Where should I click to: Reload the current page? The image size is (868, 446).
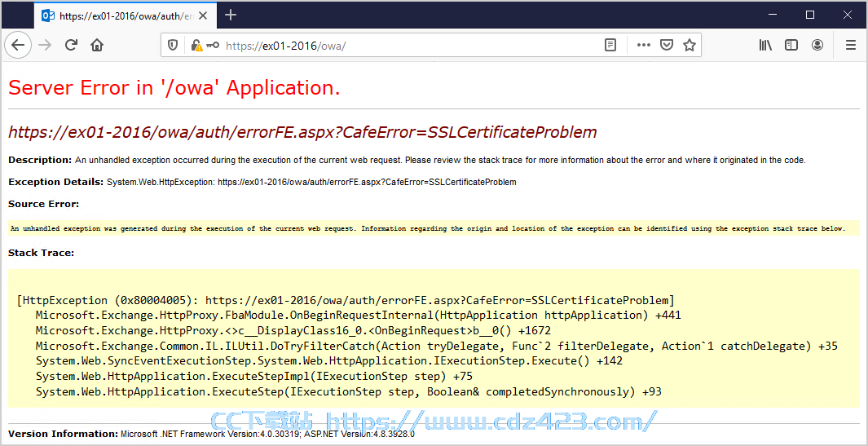point(71,46)
